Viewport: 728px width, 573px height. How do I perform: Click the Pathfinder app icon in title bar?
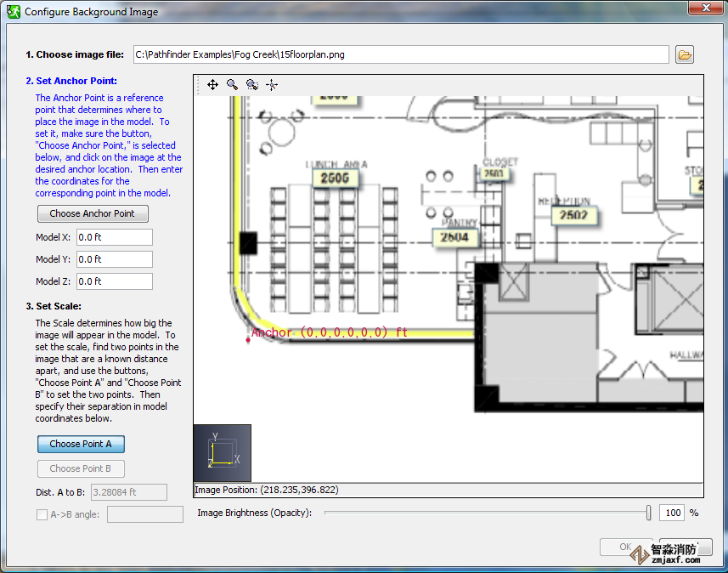point(13,13)
